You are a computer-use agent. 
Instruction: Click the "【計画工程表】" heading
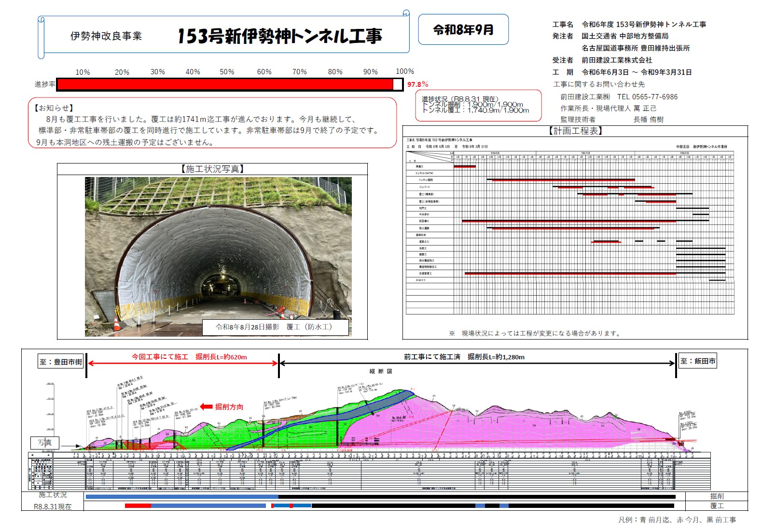pyautogui.click(x=575, y=131)
